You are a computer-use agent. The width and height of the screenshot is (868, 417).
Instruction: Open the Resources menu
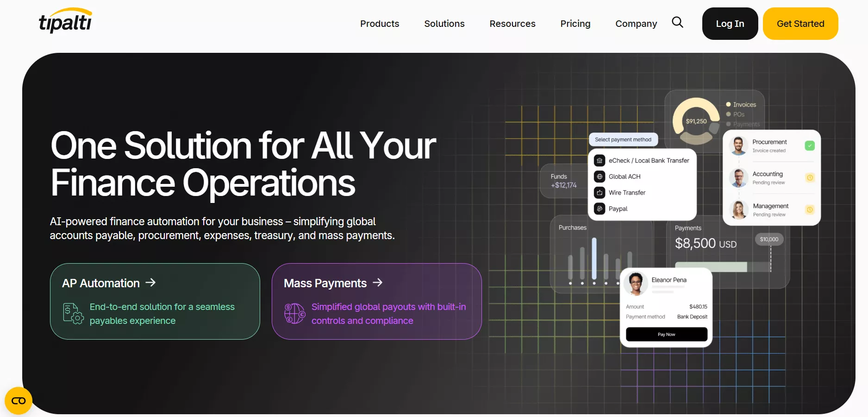(512, 24)
